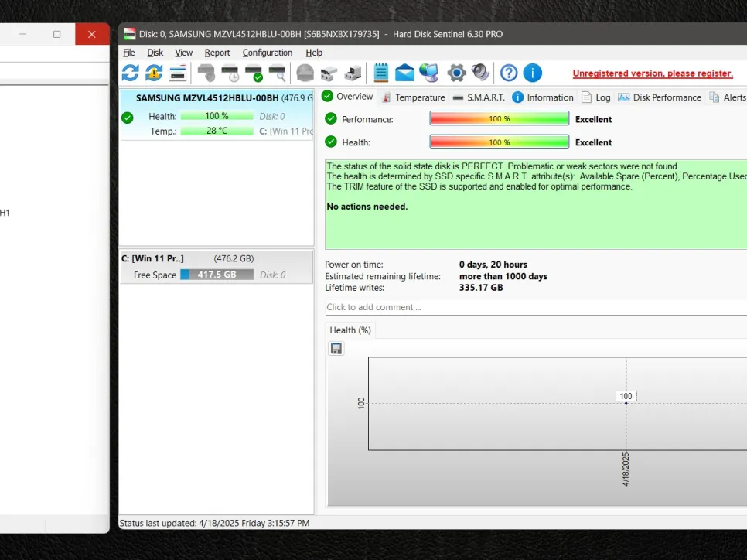Viewport: 747px width, 560px height.
Task: Open the Disk menu
Action: 155,53
